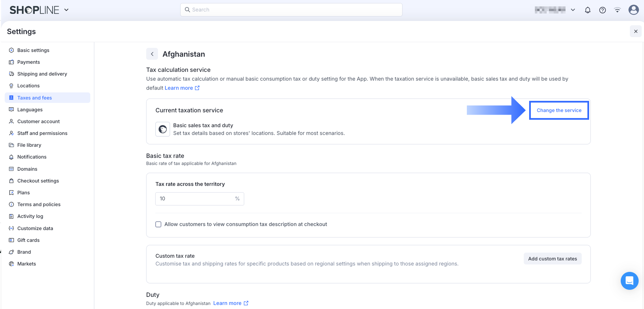Open Shipping and delivery settings
644x309 pixels.
pos(42,74)
